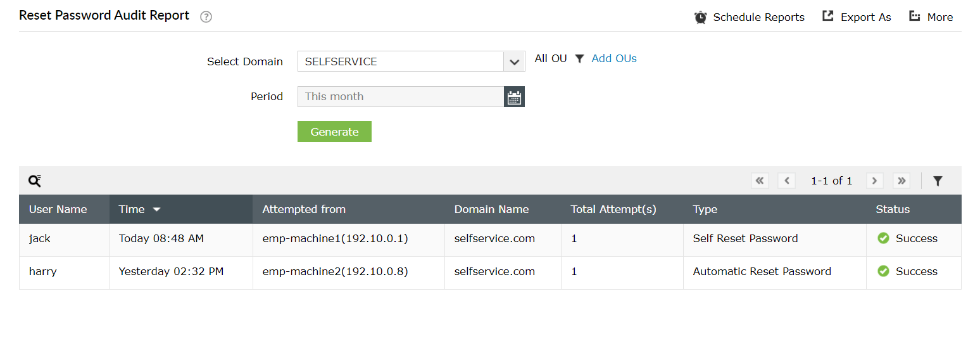Screen dimensions: 980x341
Task: Open the Add OUs link
Action: point(613,59)
